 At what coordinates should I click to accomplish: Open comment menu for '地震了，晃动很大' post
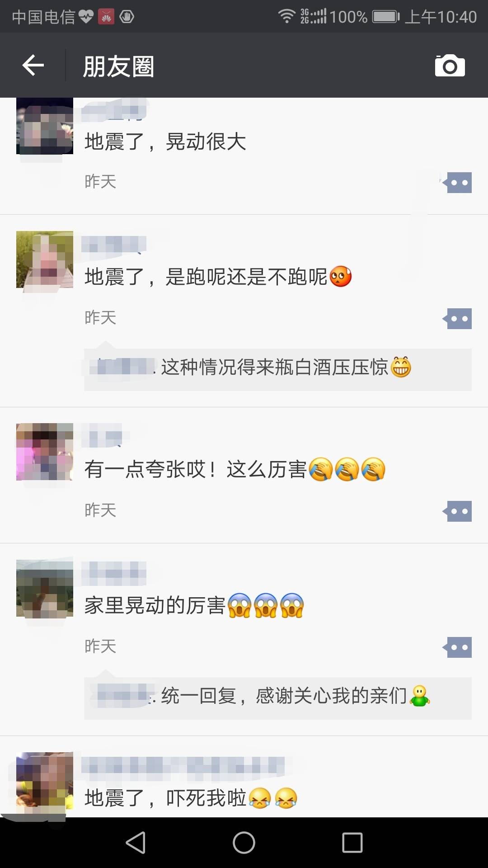pyautogui.click(x=457, y=183)
